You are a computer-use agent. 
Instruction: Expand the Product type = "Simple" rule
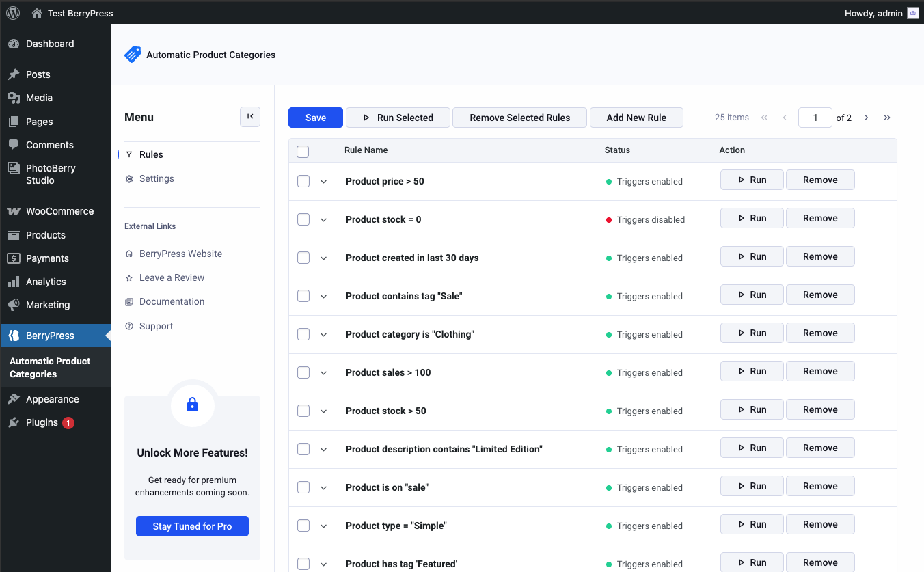tap(324, 526)
